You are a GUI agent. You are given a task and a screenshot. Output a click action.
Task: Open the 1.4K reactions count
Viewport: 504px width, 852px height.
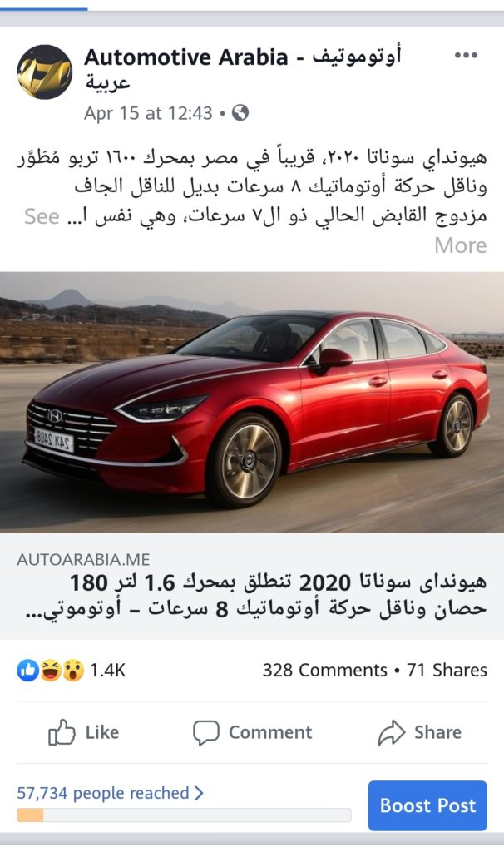[107, 670]
